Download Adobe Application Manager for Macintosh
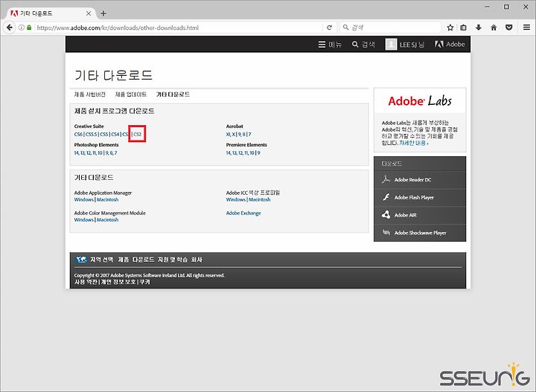Image resolution: width=536 pixels, height=392 pixels. [x=107, y=199]
